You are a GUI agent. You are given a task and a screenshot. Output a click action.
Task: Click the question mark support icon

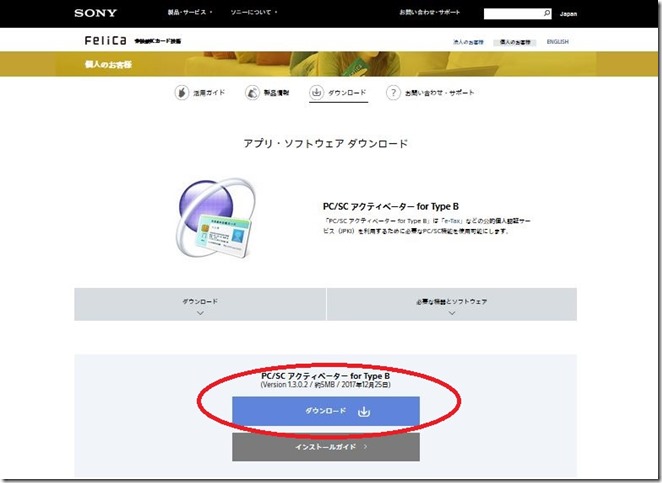[393, 92]
